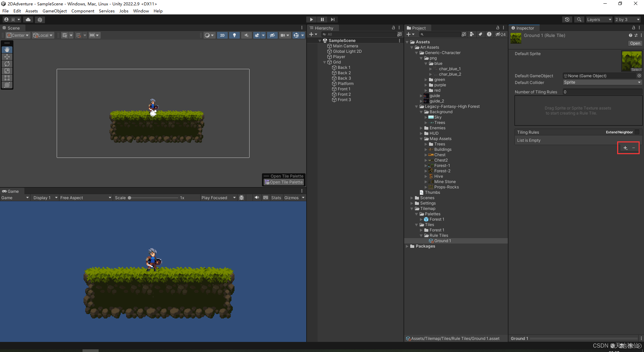
Task: Click the global search magnifier icon
Action: click(x=579, y=19)
